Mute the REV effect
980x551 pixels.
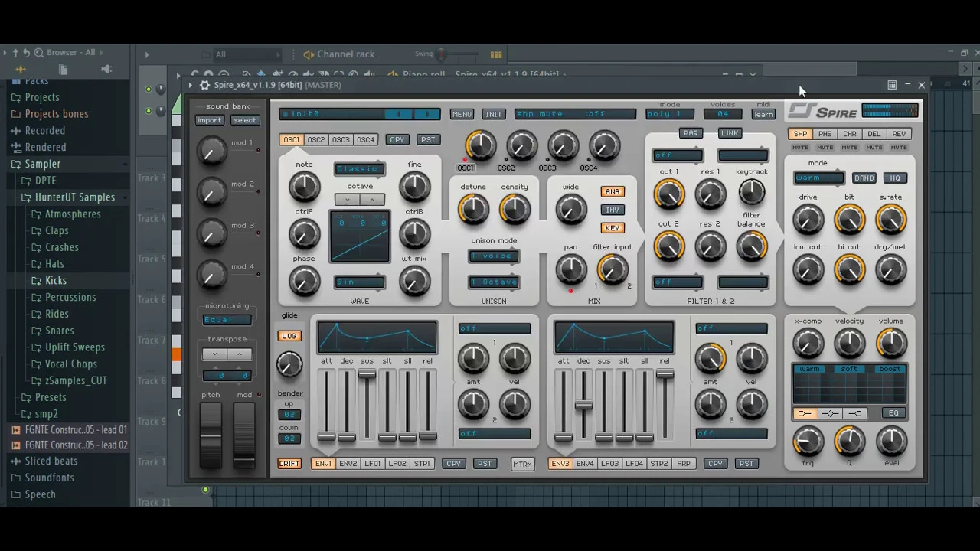tap(899, 148)
